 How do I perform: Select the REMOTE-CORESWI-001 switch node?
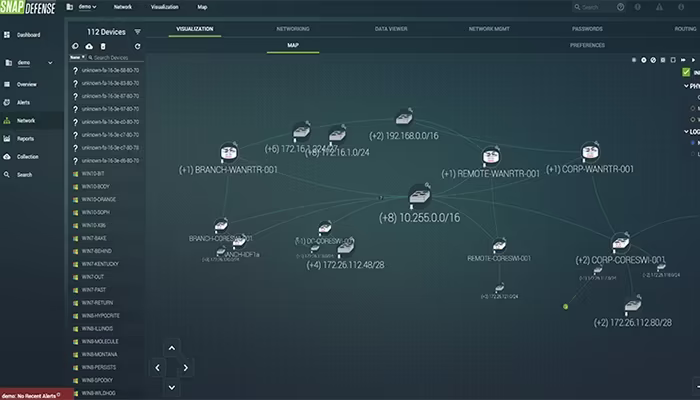499,245
